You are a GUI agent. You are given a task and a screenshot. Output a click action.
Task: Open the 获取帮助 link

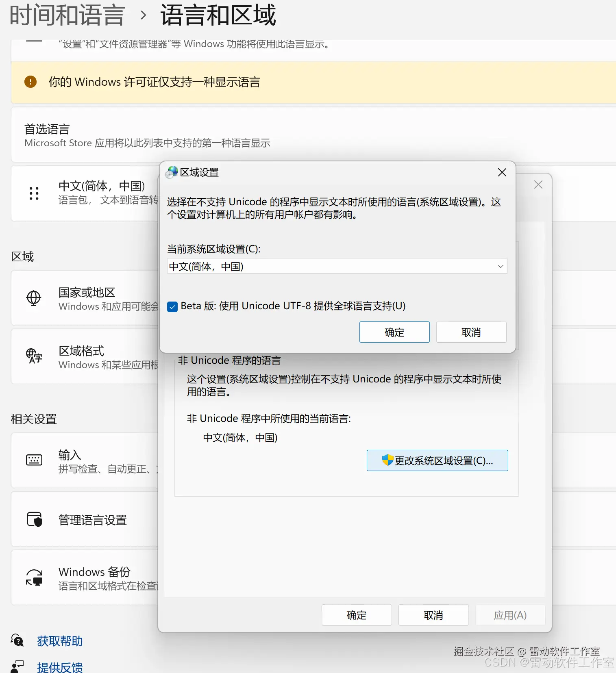[60, 641]
